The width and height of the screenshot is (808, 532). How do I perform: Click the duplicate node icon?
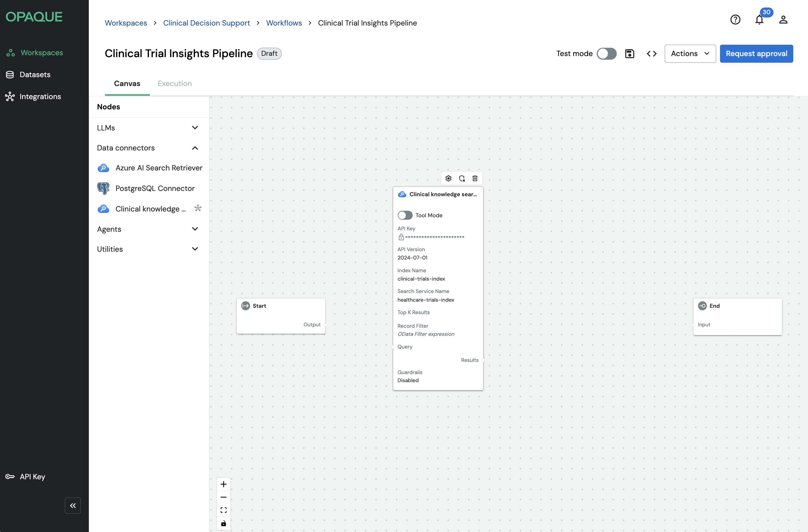click(462, 178)
